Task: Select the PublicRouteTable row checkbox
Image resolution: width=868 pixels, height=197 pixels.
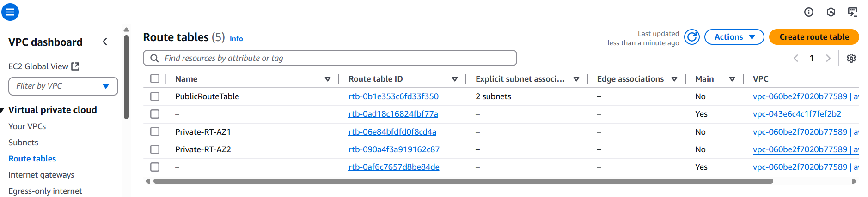Action: (155, 96)
